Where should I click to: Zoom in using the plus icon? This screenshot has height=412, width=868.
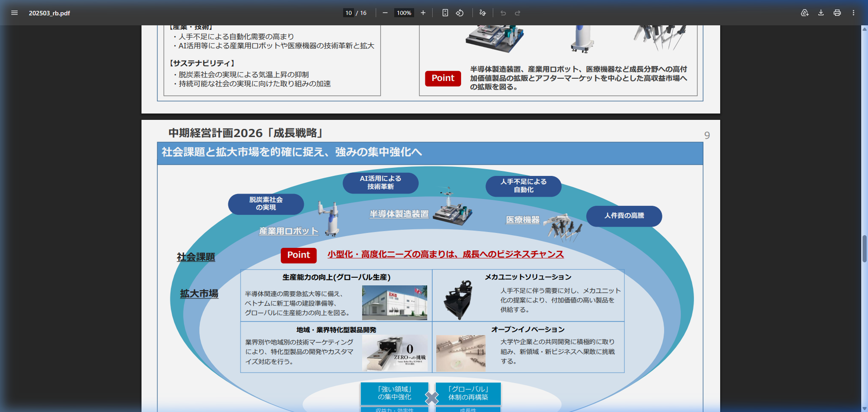pyautogui.click(x=423, y=13)
